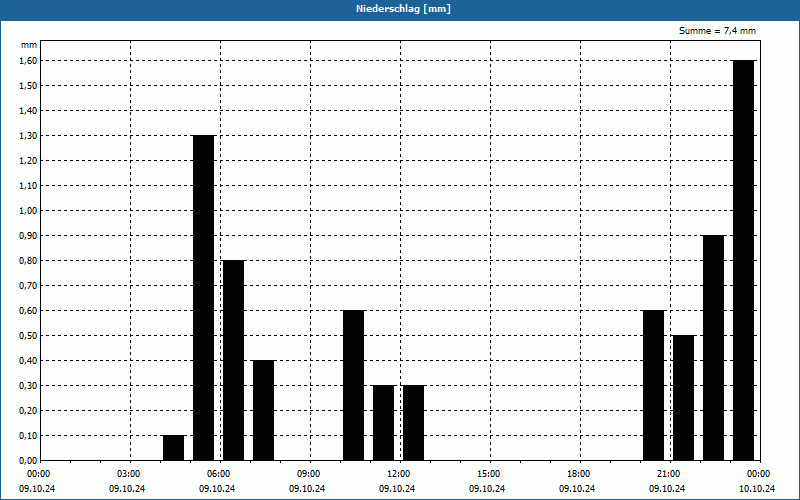Click the 0,10 mm bar near 04:30
Image resolution: width=800 pixels, height=500 pixels.
173,448
